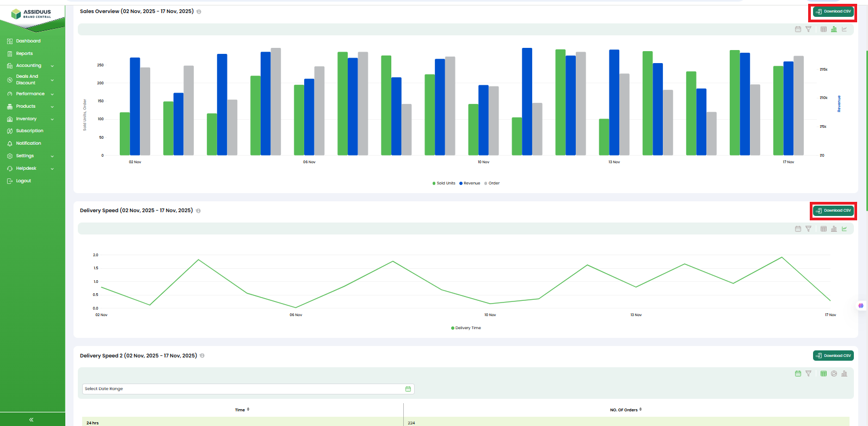Switch Delivery Speed to bar chart view
The width and height of the screenshot is (868, 426).
(834, 229)
